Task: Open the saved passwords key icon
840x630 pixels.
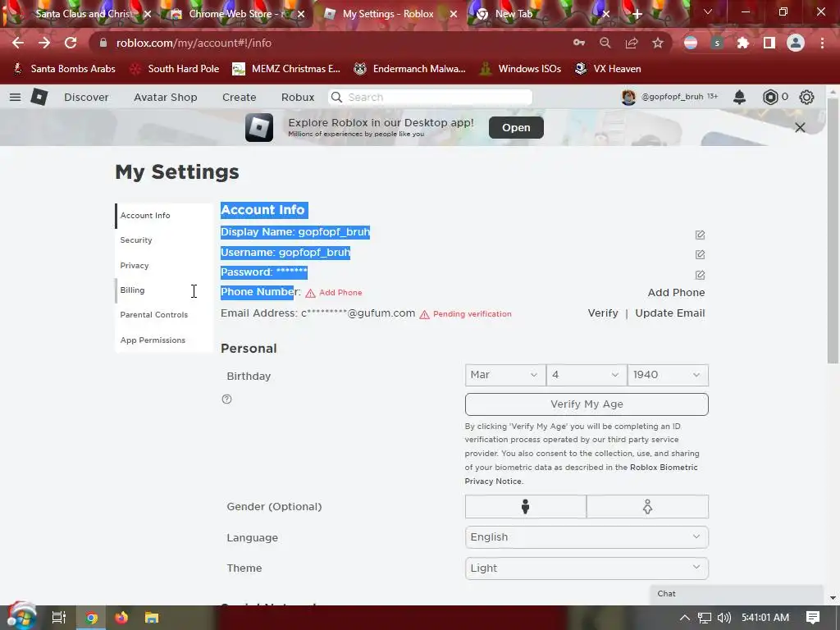Action: [x=578, y=43]
